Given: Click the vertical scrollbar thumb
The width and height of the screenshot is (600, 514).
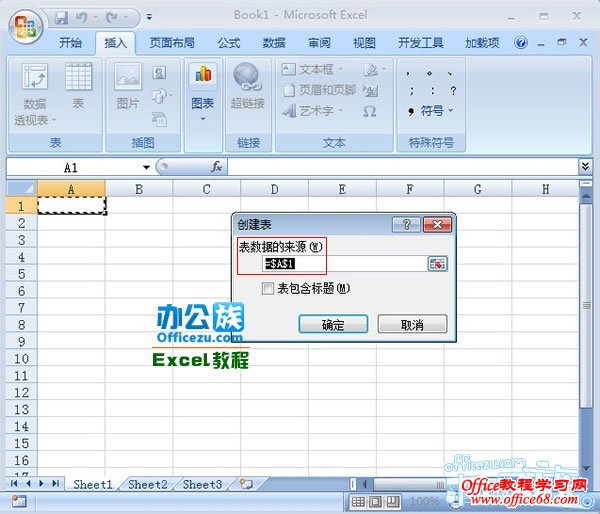Looking at the screenshot, I should (x=585, y=305).
